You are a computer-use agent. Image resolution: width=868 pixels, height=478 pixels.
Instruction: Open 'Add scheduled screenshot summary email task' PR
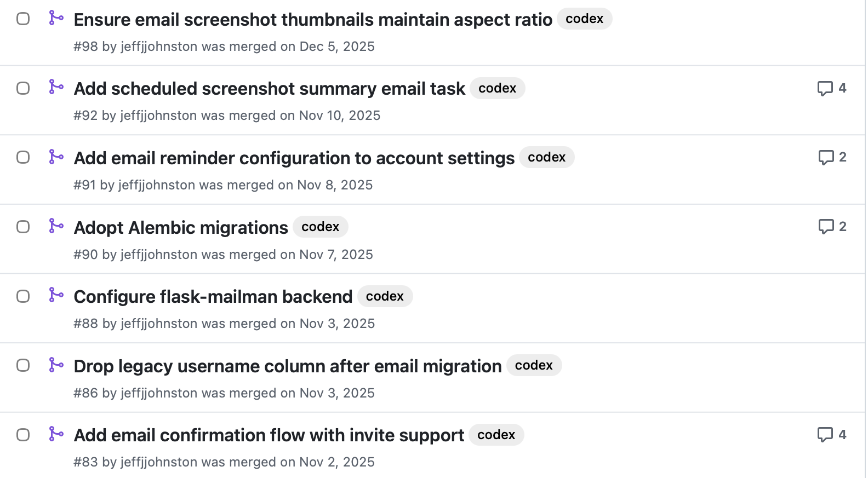click(x=269, y=89)
